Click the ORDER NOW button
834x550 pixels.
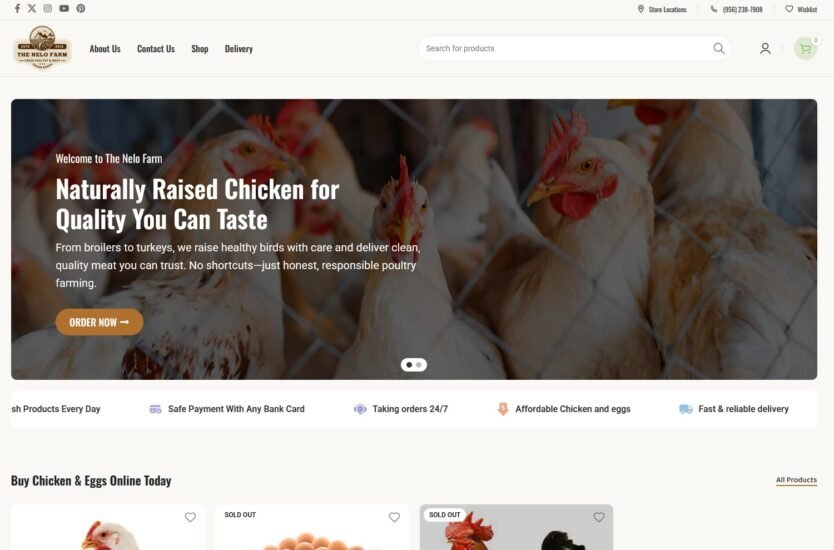pos(99,322)
